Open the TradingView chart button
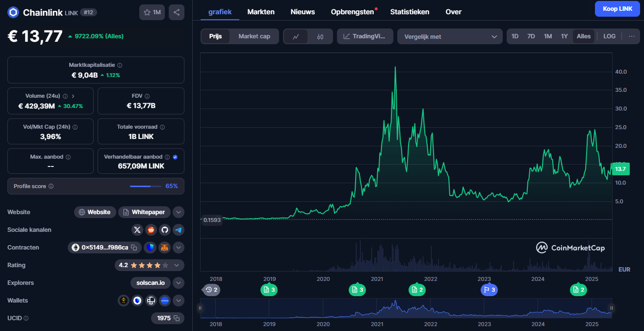The height and width of the screenshot is (331, 644). coord(365,36)
